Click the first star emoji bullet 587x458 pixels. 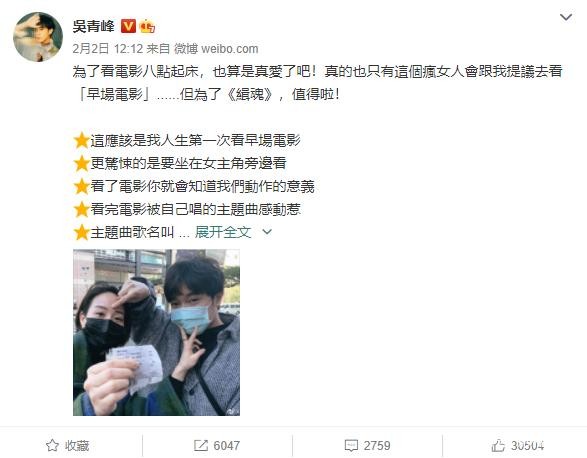coord(81,141)
